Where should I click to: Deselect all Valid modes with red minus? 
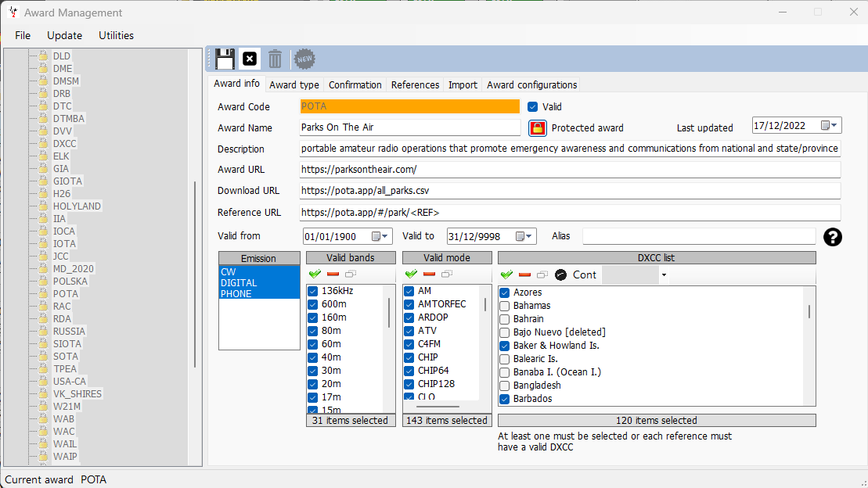point(429,274)
